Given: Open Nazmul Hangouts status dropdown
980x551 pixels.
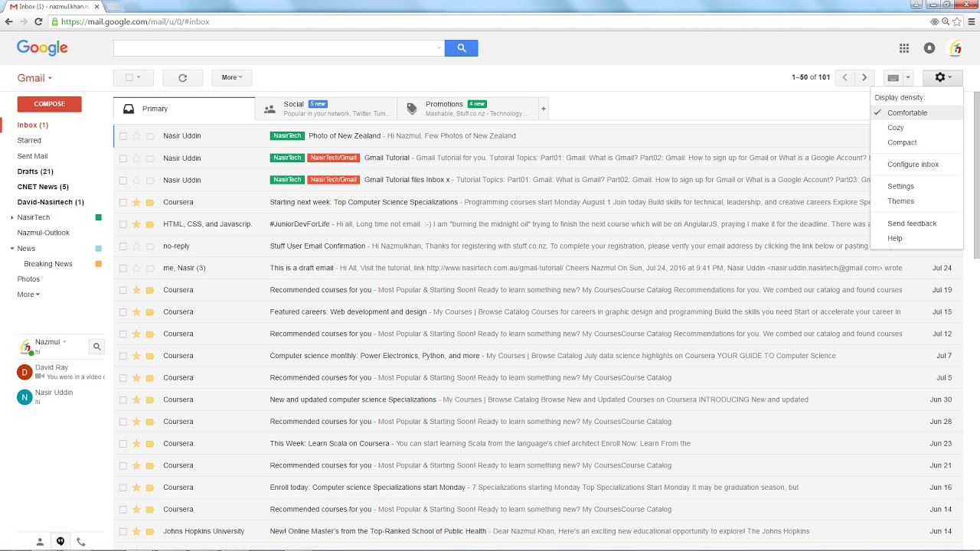Looking at the screenshot, I should (64, 342).
